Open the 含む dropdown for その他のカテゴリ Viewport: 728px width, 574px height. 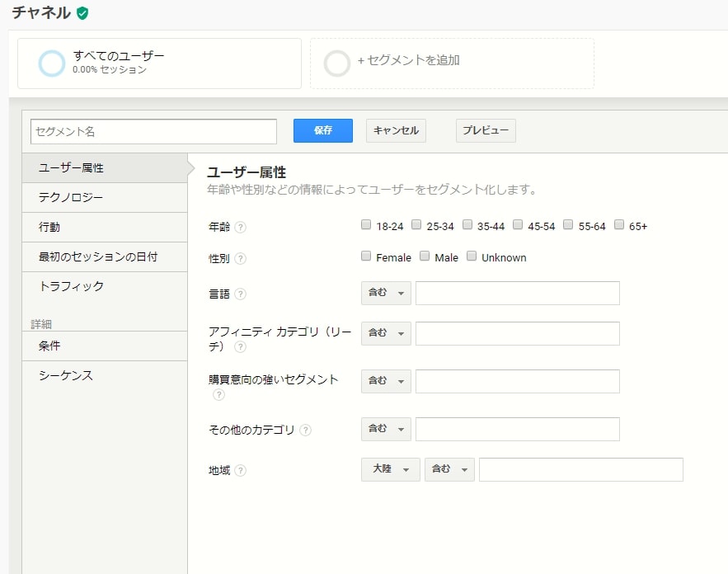coord(387,429)
